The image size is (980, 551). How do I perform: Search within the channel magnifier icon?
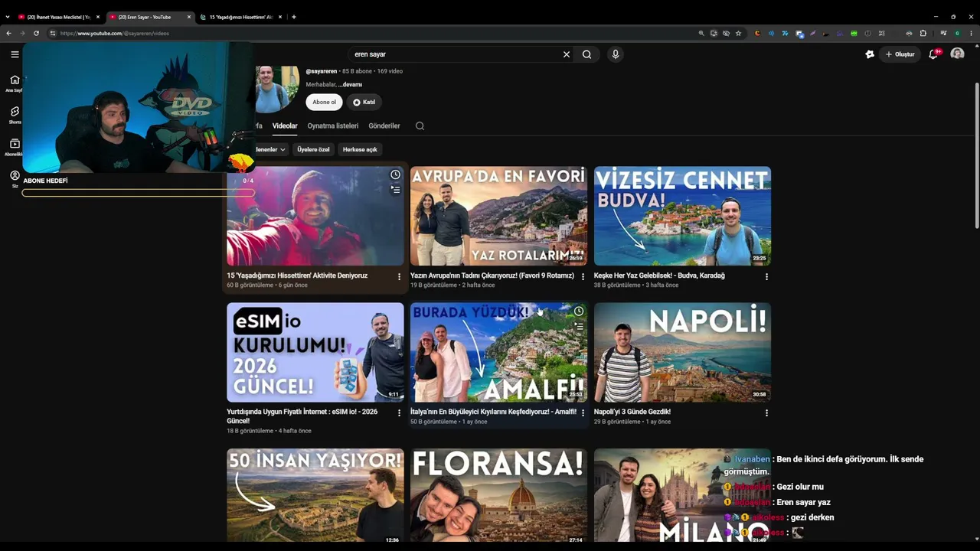(420, 126)
